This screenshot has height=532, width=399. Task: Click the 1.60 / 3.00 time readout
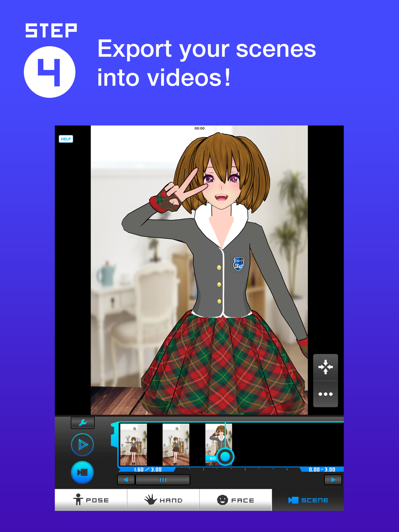pyautogui.click(x=148, y=470)
